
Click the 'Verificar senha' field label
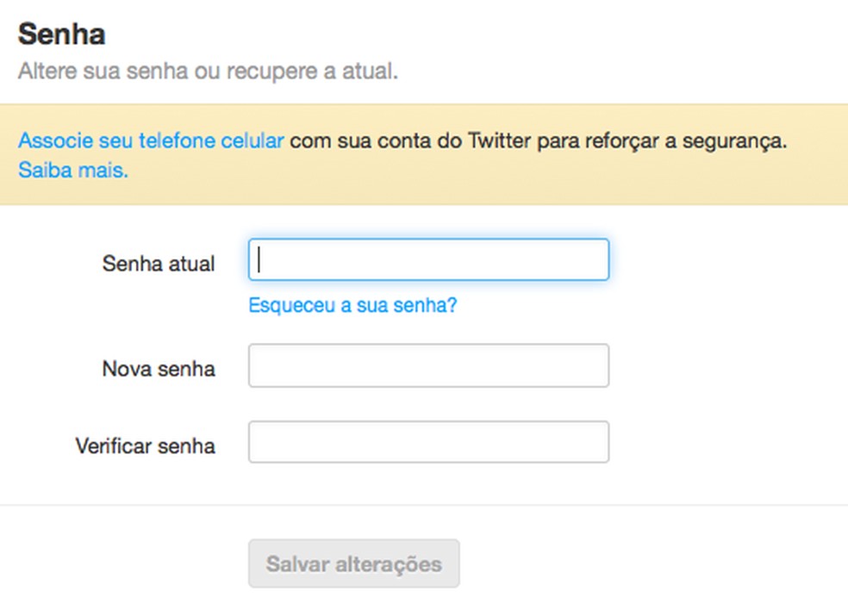[x=147, y=445]
